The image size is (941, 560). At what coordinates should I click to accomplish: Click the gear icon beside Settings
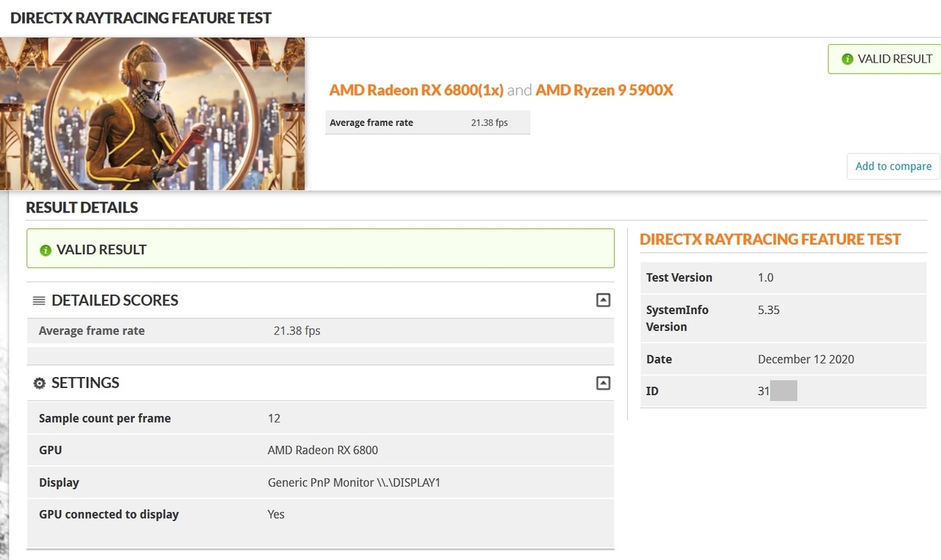click(x=40, y=383)
